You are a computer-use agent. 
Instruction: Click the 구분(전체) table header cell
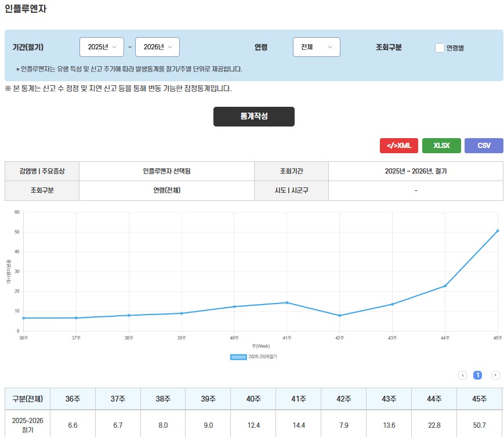27,399
